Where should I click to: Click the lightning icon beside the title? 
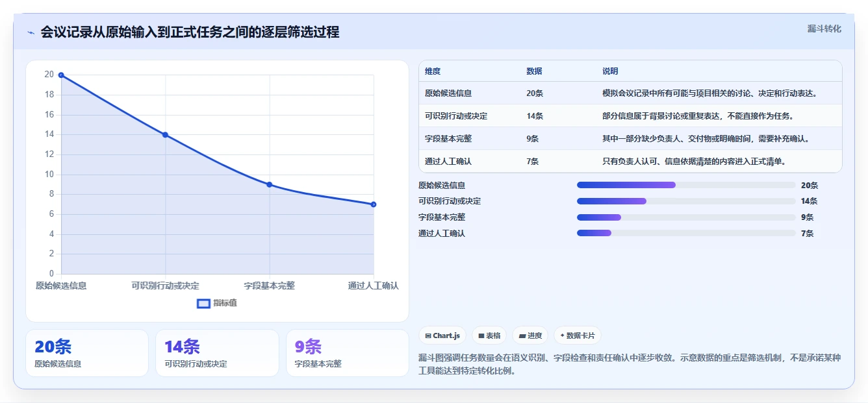click(31, 32)
